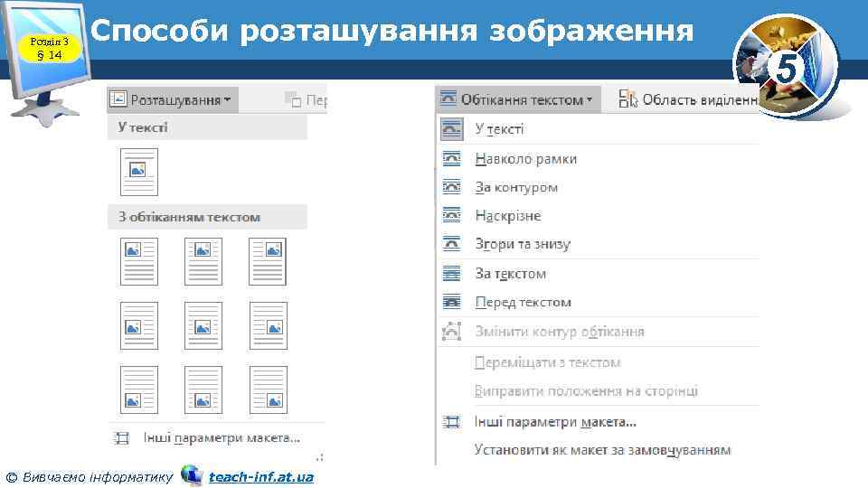This screenshot has width=868, height=488.
Task: Choose middle-left text wrapping position thumbnail
Action: (x=139, y=326)
